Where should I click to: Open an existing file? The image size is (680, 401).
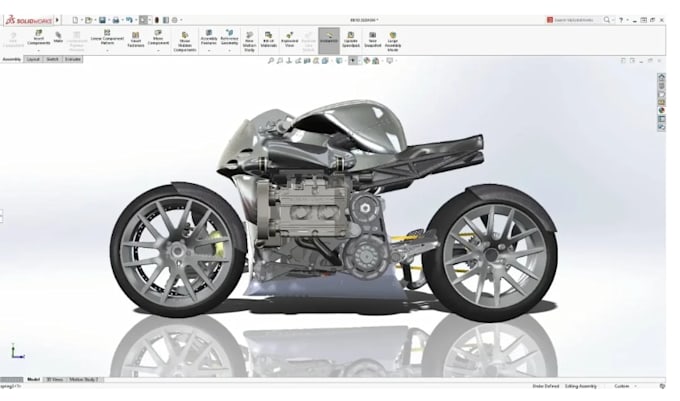pos(88,20)
